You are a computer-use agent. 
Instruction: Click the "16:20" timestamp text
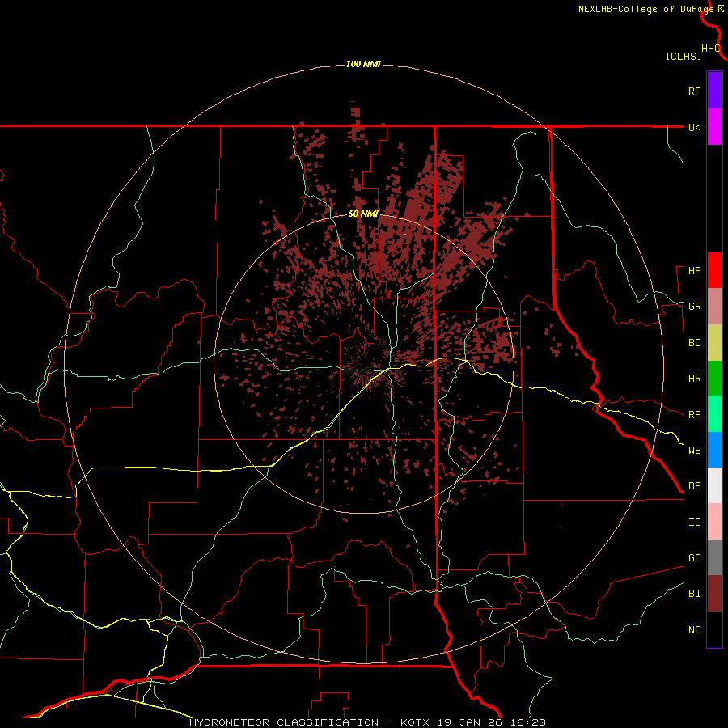pyautogui.click(x=527, y=722)
